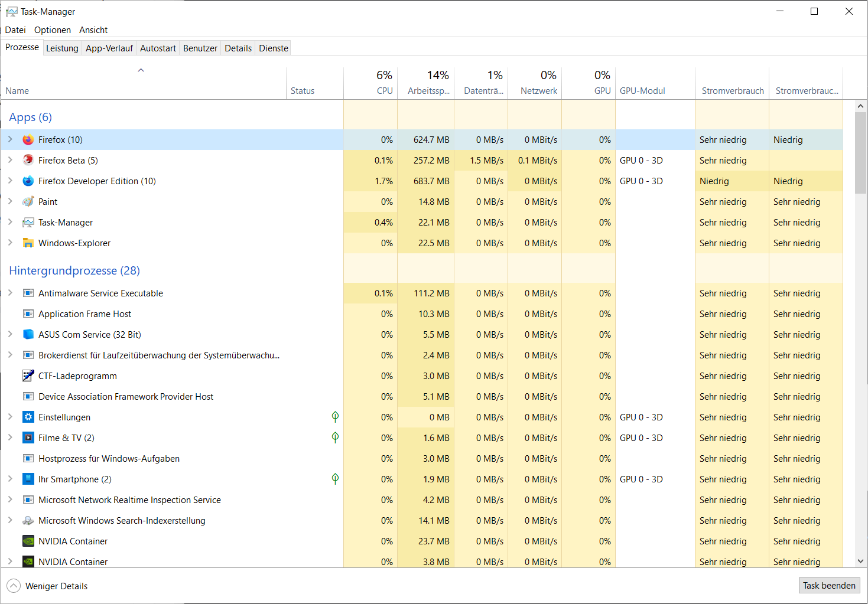Click the Einstellungen gear icon
This screenshot has width=868, height=604.
pos(28,417)
